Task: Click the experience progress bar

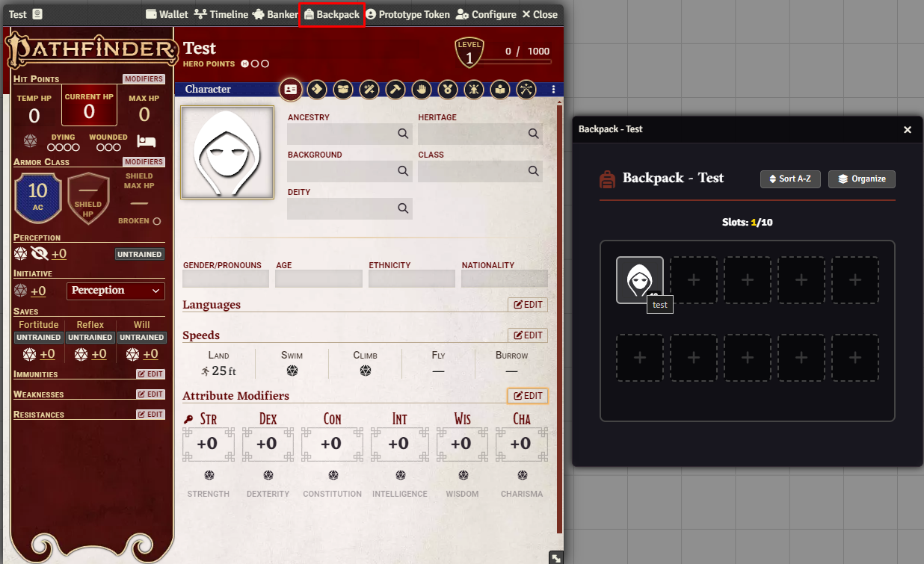Action: [515, 62]
